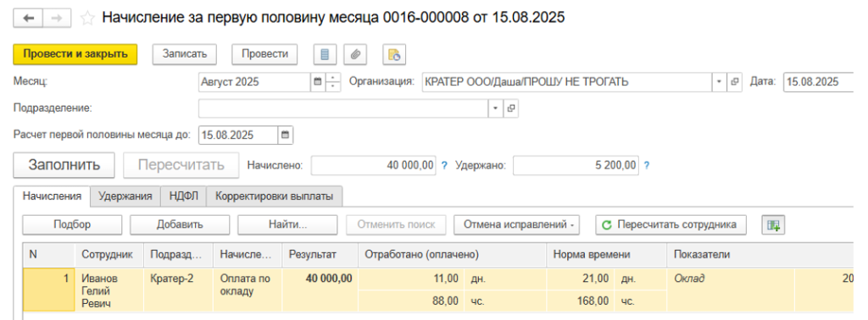Click the Пересчитать button
Image resolution: width=868 pixels, height=320 pixels.
click(181, 165)
